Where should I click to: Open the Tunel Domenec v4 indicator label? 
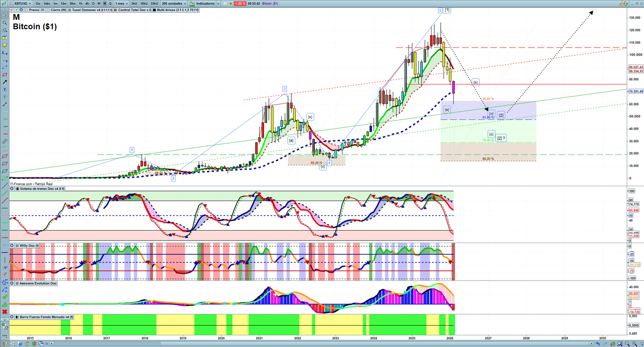point(92,10)
